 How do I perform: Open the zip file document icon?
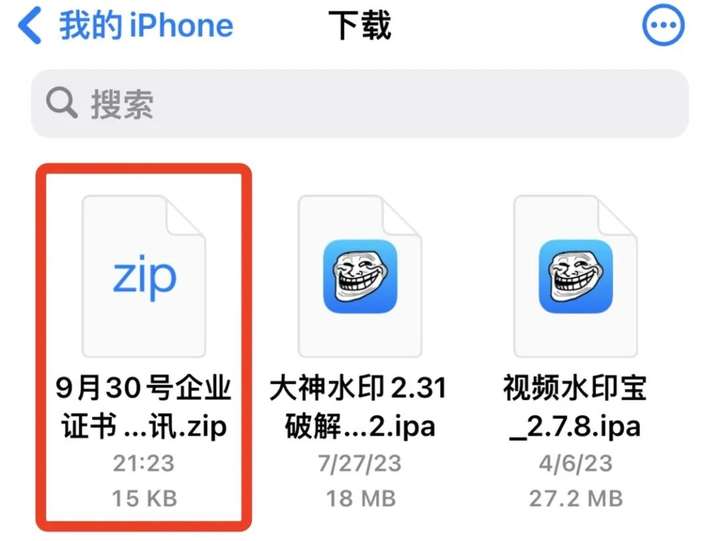[144, 276]
